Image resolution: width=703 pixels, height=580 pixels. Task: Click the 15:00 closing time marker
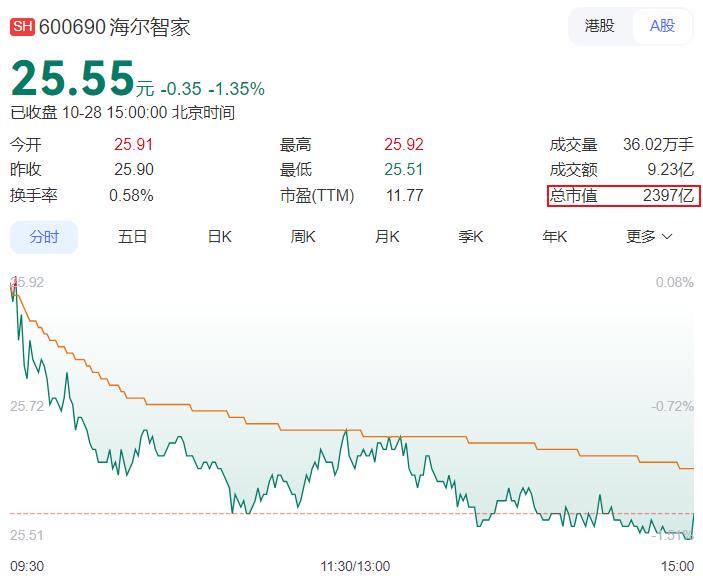(677, 566)
